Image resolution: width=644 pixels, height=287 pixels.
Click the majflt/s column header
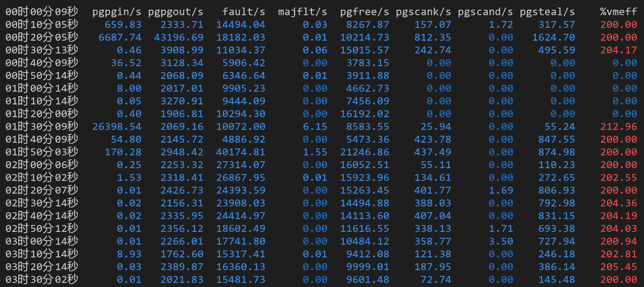click(x=303, y=12)
